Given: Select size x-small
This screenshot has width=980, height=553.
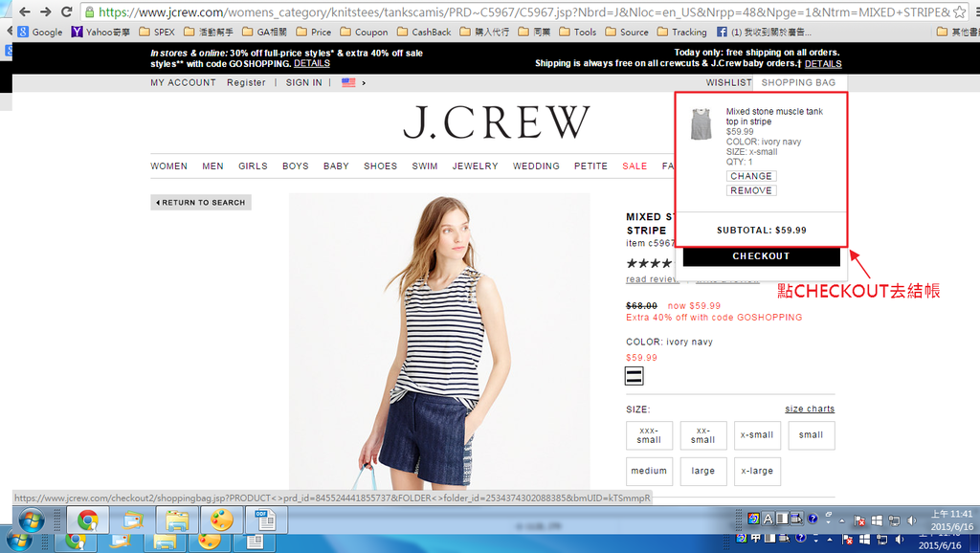Looking at the screenshot, I should (x=757, y=435).
